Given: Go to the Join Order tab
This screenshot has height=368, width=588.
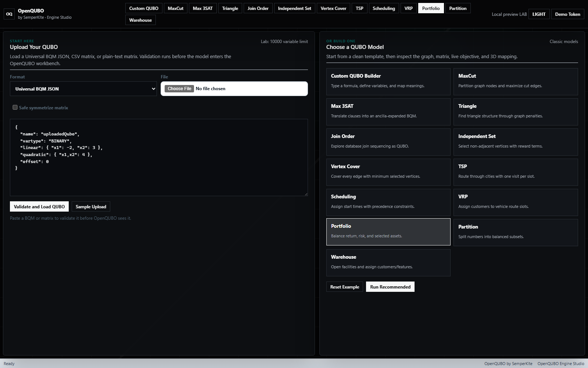Looking at the screenshot, I should pyautogui.click(x=258, y=8).
